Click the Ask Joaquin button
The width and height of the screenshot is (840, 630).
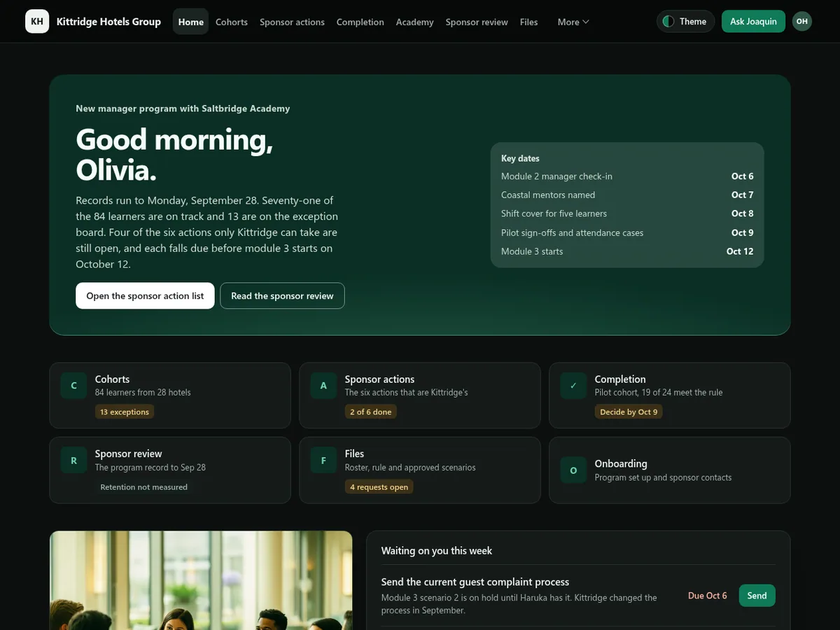[753, 22]
